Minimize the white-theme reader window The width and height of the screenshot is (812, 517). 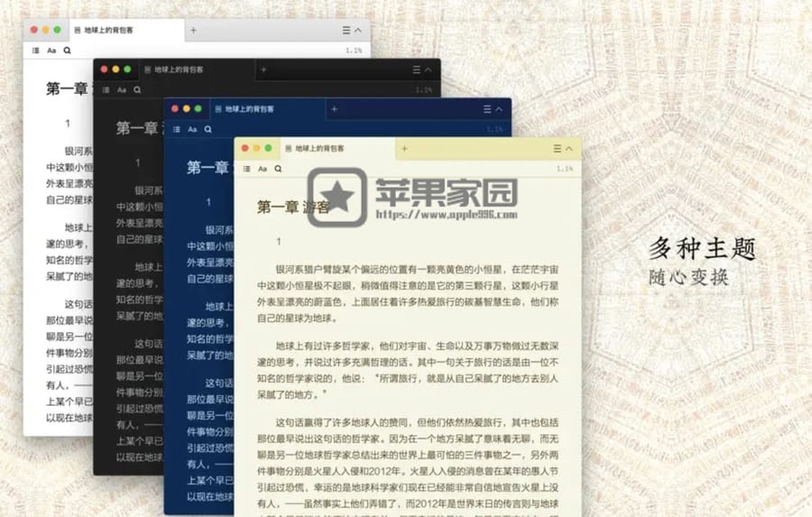click(46, 30)
